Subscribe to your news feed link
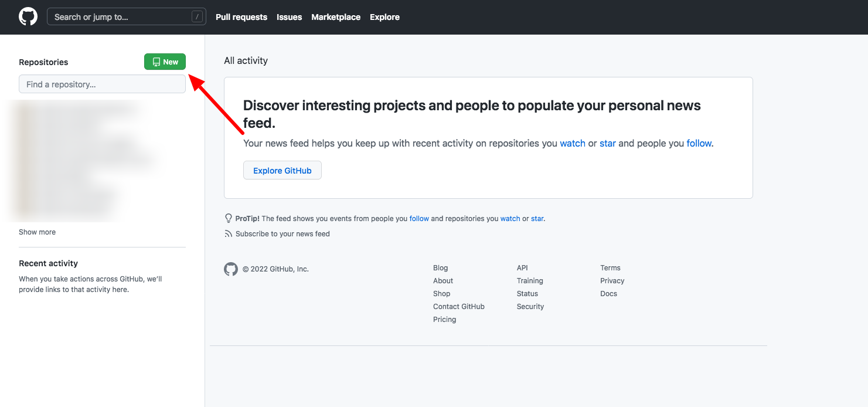The width and height of the screenshot is (868, 407). pos(282,233)
